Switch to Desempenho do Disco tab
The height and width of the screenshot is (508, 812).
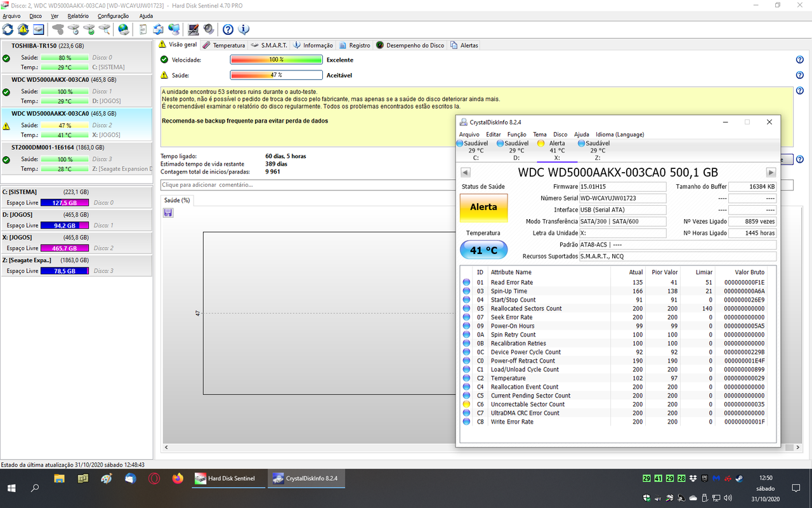point(410,45)
